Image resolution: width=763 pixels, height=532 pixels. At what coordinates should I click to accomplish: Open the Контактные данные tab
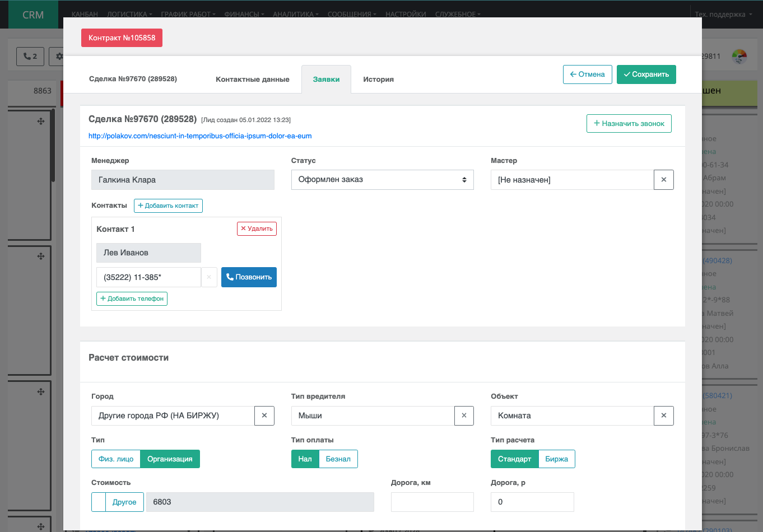(x=252, y=80)
